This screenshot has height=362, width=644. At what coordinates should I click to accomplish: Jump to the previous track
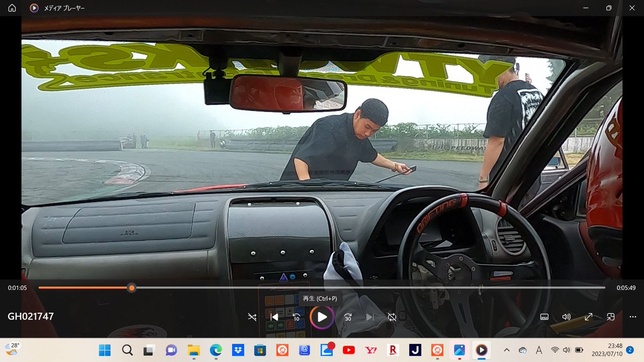pyautogui.click(x=274, y=317)
